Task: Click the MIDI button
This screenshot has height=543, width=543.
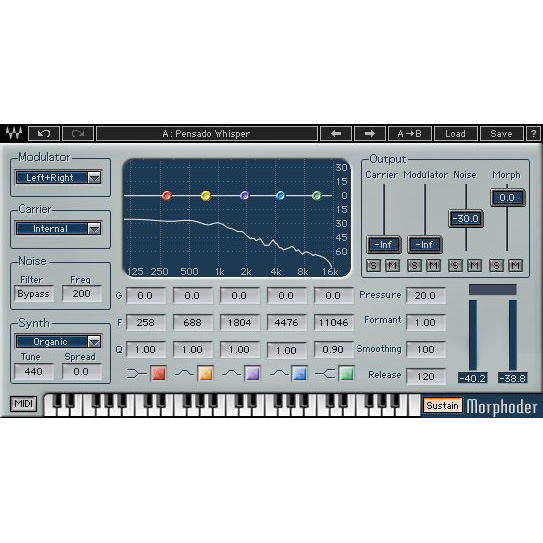Action: point(23,404)
